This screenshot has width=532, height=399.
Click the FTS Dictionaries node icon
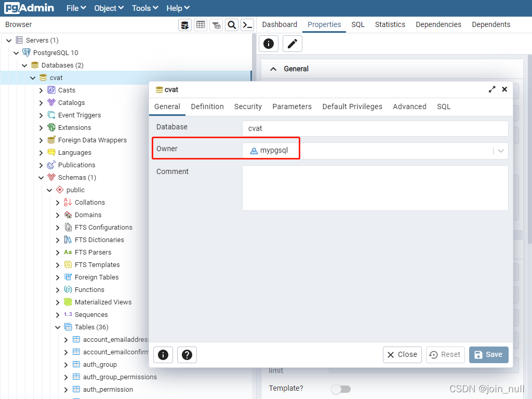[68, 240]
